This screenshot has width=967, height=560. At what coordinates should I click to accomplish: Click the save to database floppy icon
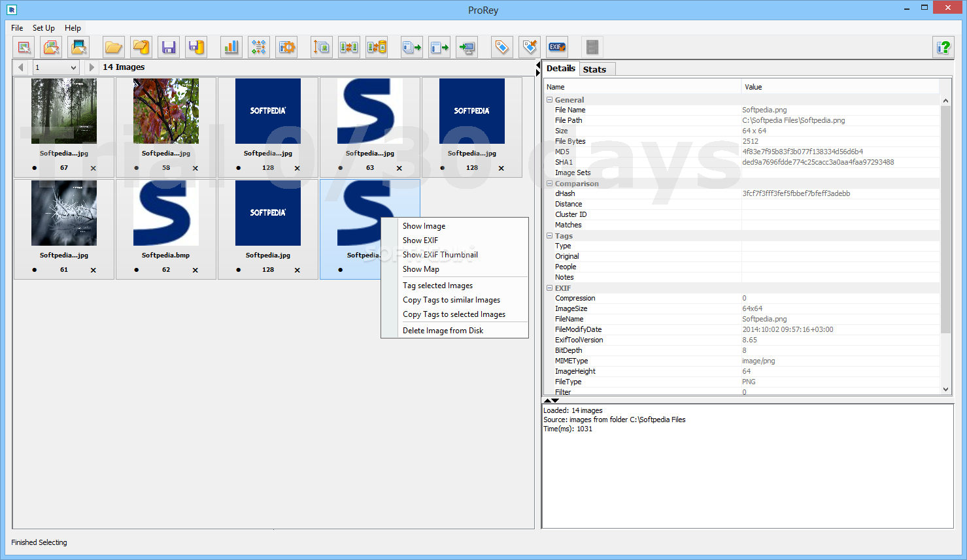tap(196, 47)
